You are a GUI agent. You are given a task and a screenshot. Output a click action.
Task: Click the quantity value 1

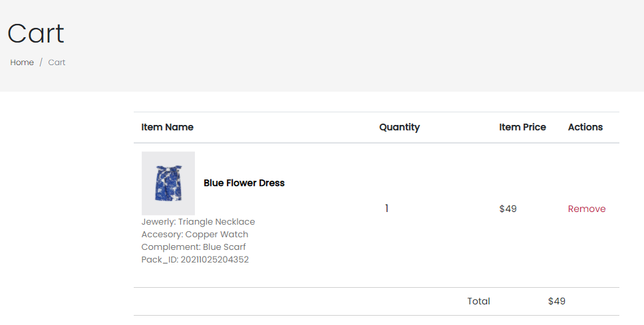coord(387,209)
